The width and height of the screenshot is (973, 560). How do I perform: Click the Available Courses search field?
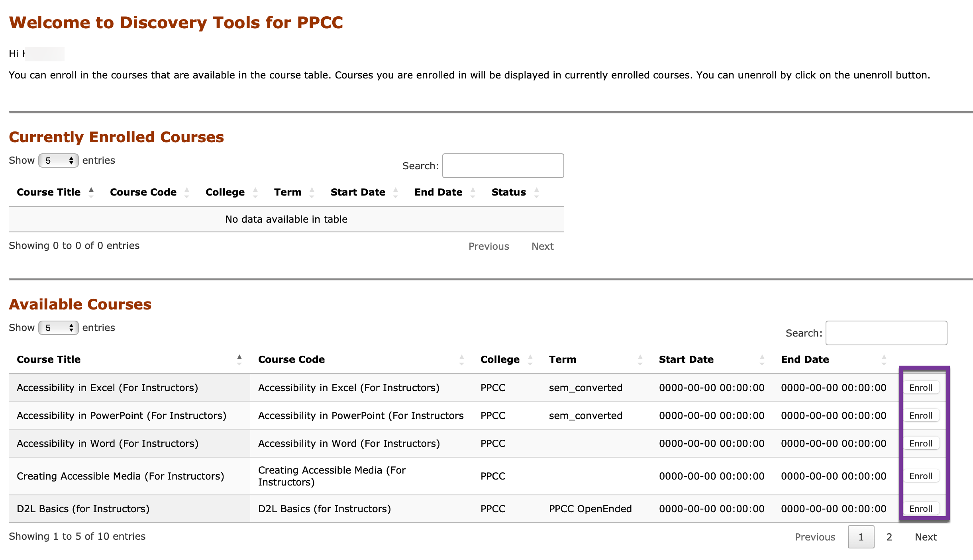click(886, 333)
